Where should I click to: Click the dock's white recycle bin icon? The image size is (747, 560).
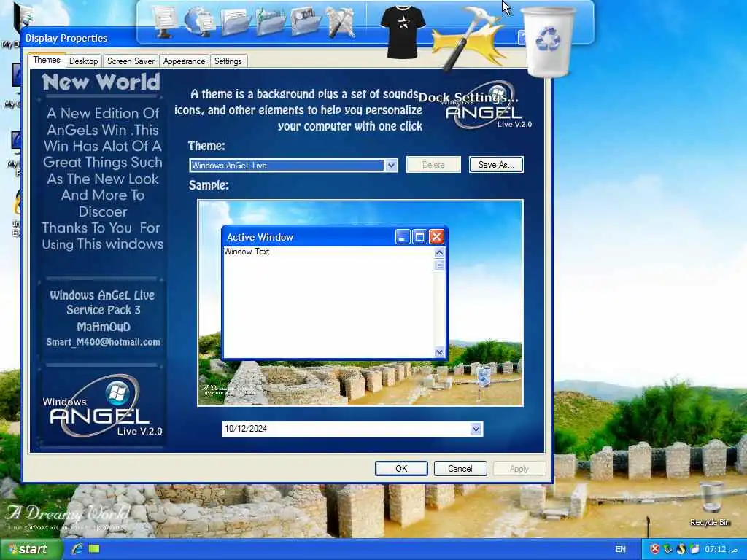pyautogui.click(x=548, y=42)
